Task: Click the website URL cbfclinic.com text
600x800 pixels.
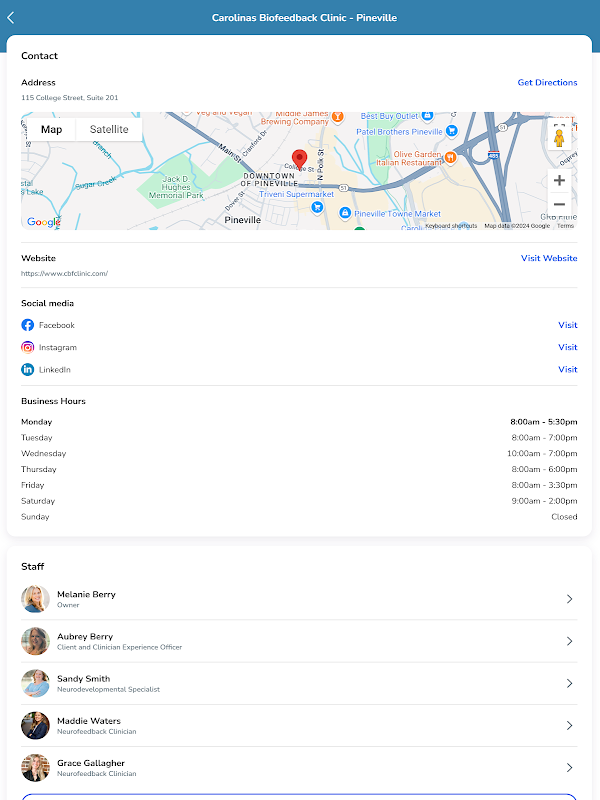Action: pos(64,273)
